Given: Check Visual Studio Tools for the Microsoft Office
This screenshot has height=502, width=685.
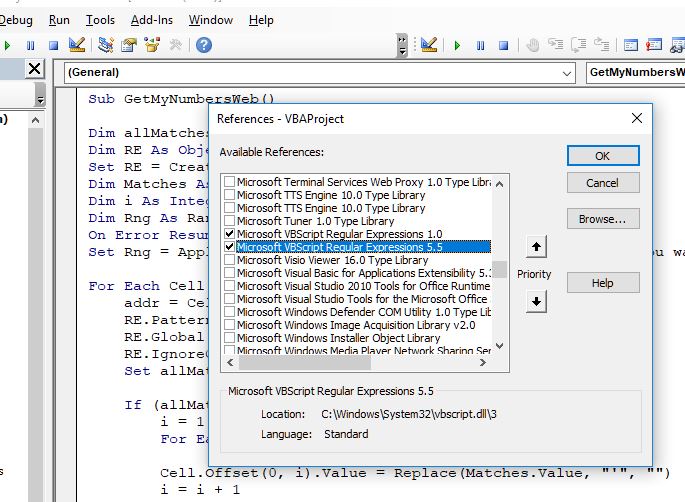Looking at the screenshot, I should (229, 299).
